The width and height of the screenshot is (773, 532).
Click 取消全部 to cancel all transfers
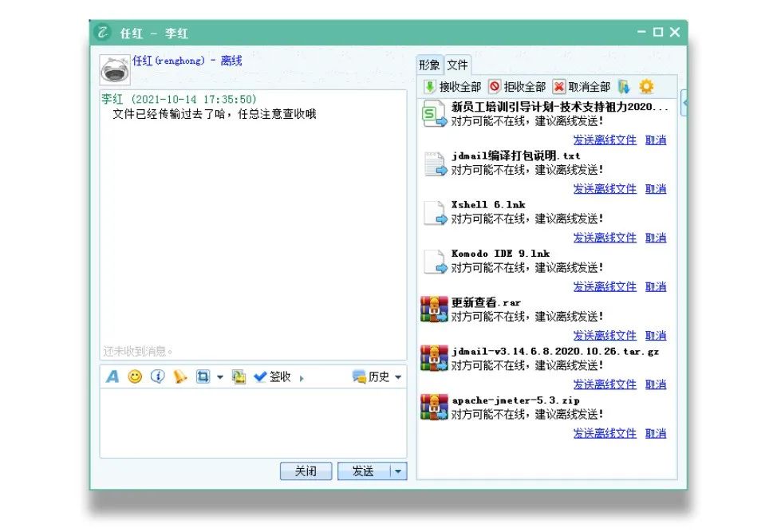pyautogui.click(x=582, y=87)
